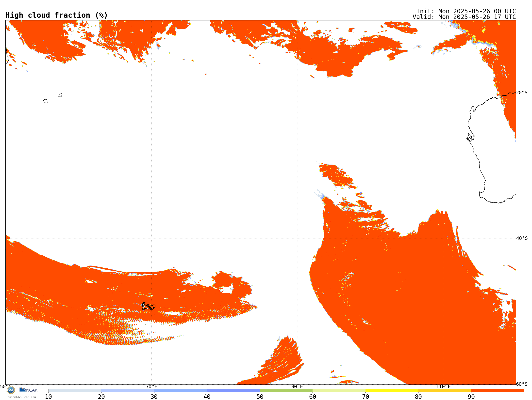Image resolution: width=532 pixels, height=400 pixels.
Task: Select the High cloud fraction (%) title
Action: 57,15
